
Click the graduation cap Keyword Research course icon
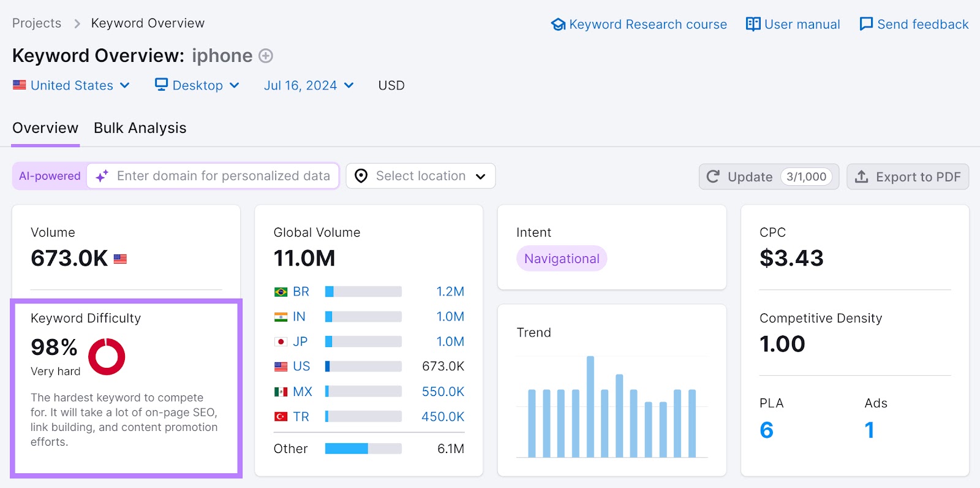(558, 25)
